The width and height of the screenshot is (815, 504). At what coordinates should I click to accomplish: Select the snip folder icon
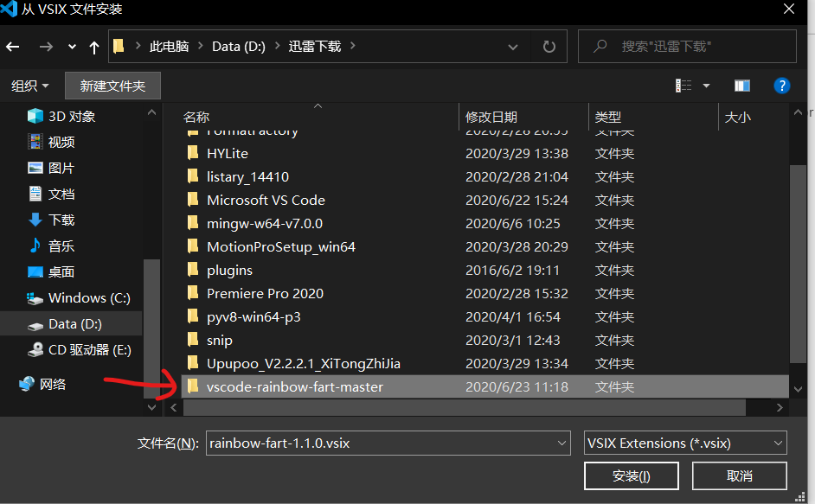[193, 340]
